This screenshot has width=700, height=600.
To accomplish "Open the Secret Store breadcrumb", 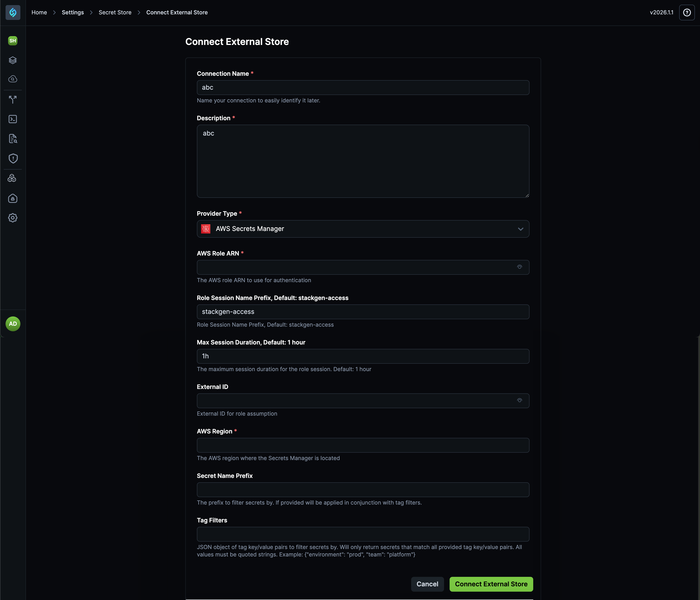I will pyautogui.click(x=114, y=12).
